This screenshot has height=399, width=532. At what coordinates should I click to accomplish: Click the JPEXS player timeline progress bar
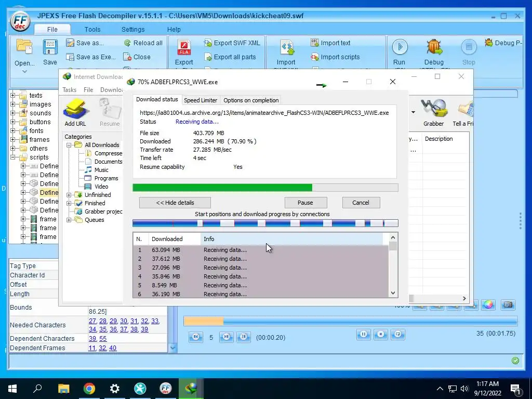point(351,321)
